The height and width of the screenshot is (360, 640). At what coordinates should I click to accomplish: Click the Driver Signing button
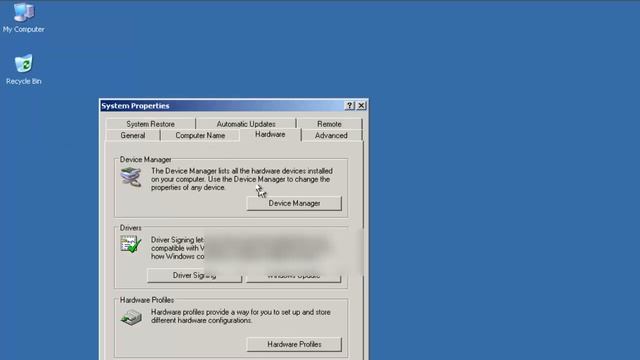[194, 276]
